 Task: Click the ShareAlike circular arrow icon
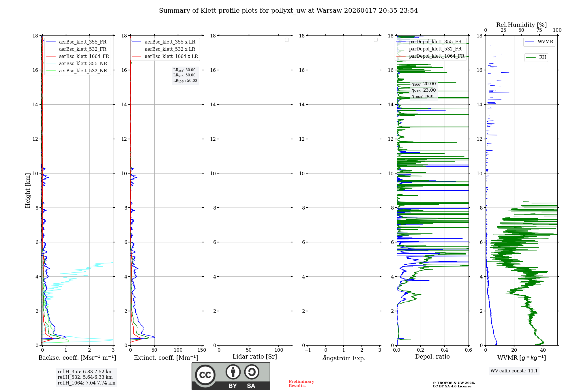[x=252, y=372]
